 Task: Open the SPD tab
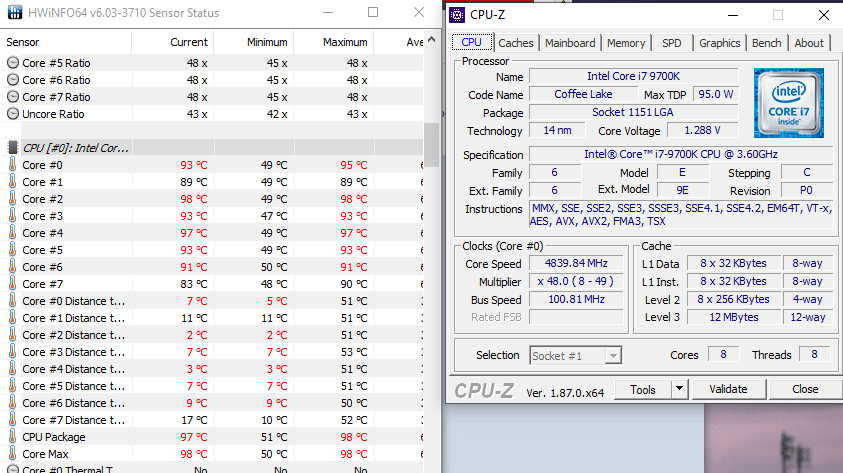671,43
